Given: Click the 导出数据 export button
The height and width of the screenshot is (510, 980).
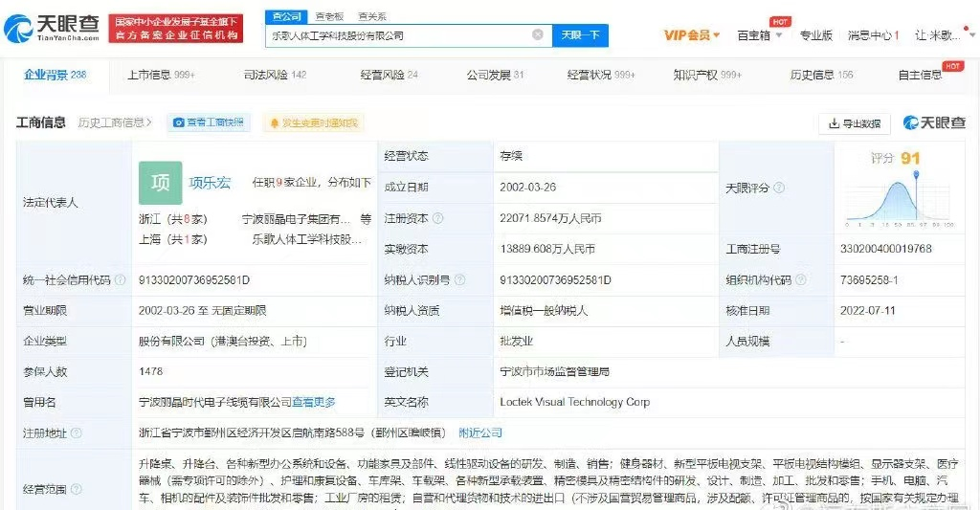Looking at the screenshot, I should click(x=855, y=123).
